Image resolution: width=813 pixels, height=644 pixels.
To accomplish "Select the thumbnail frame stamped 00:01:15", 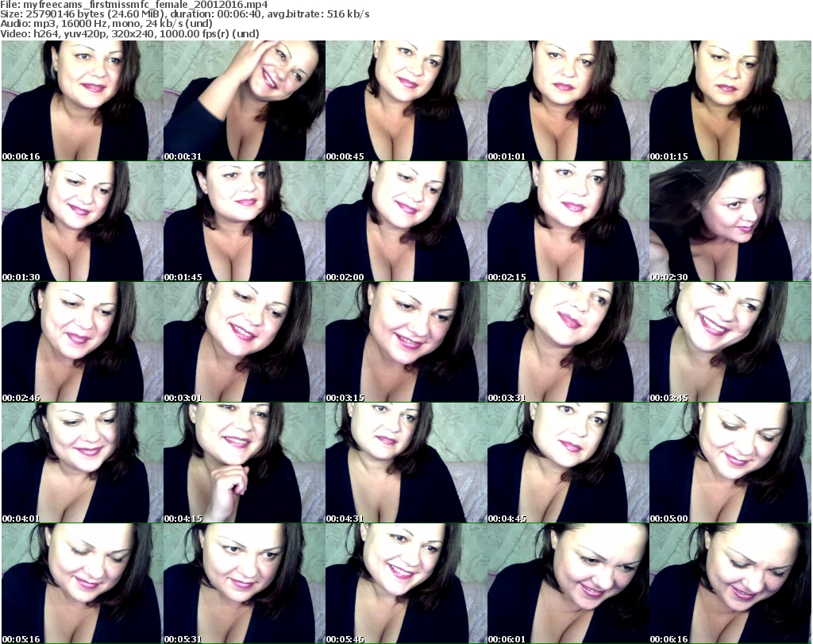I will [x=730, y=101].
